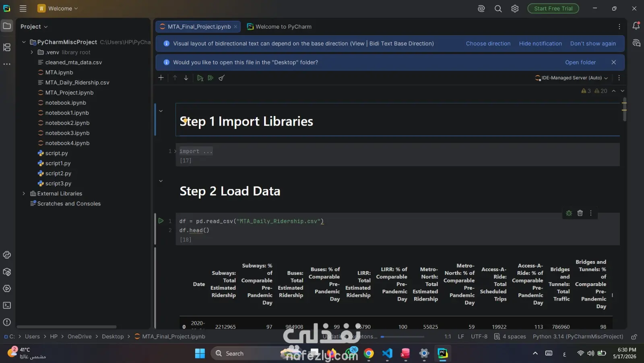Click Open folder link
The width and height of the screenshot is (644, 363).
pyautogui.click(x=580, y=62)
